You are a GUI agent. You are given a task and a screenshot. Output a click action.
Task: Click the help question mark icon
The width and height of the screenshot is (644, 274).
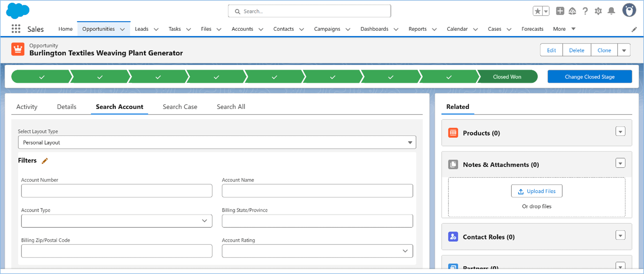(x=585, y=11)
